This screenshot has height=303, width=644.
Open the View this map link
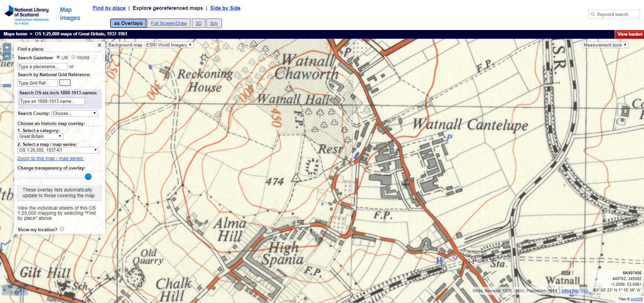pos(575,291)
